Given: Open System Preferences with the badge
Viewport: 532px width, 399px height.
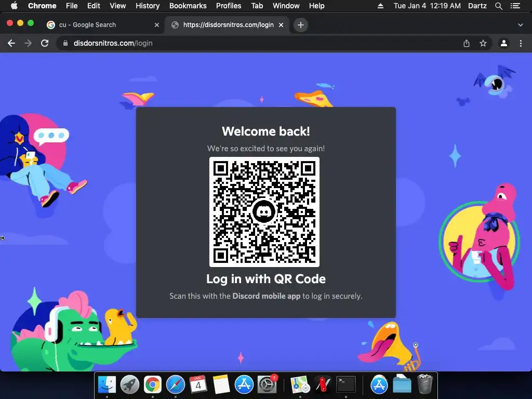Looking at the screenshot, I should point(267,385).
